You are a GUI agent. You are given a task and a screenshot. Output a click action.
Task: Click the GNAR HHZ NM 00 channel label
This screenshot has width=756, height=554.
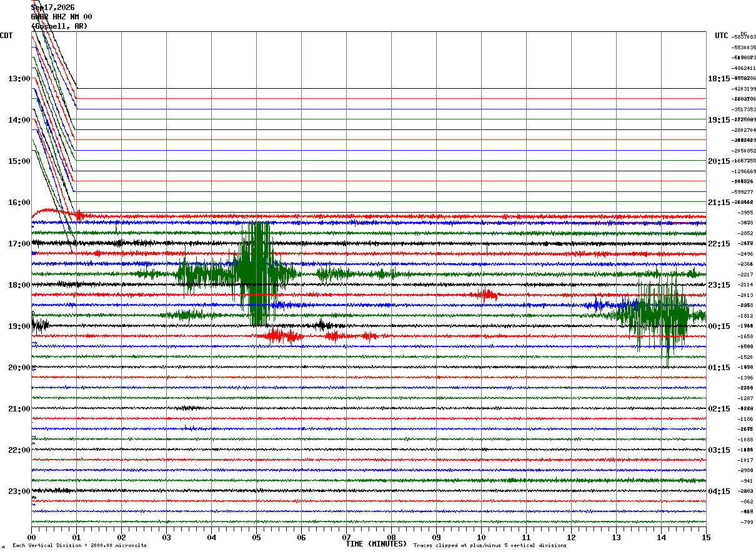(x=62, y=17)
